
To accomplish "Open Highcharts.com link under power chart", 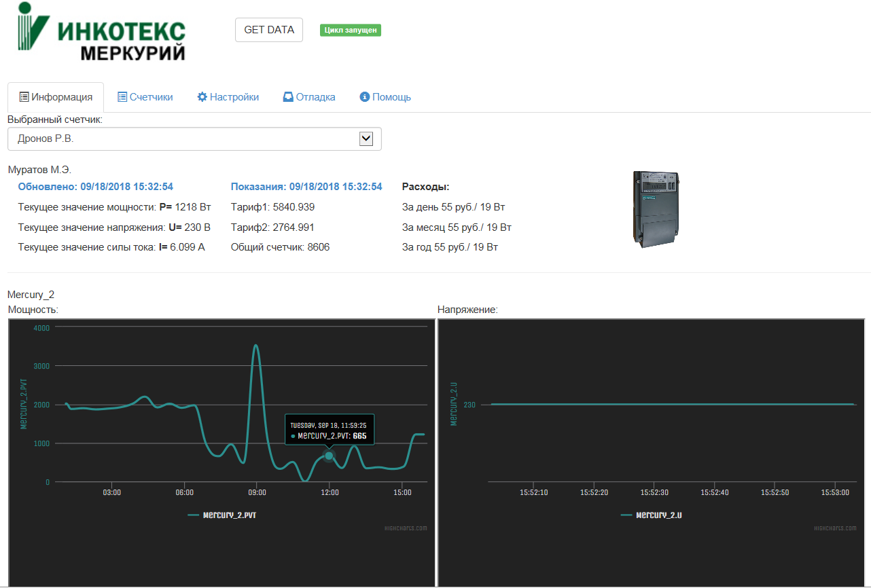I will coord(406,528).
